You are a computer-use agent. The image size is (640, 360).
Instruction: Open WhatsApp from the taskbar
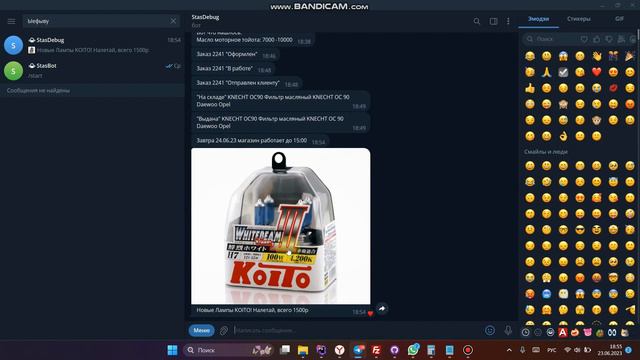coord(413,350)
